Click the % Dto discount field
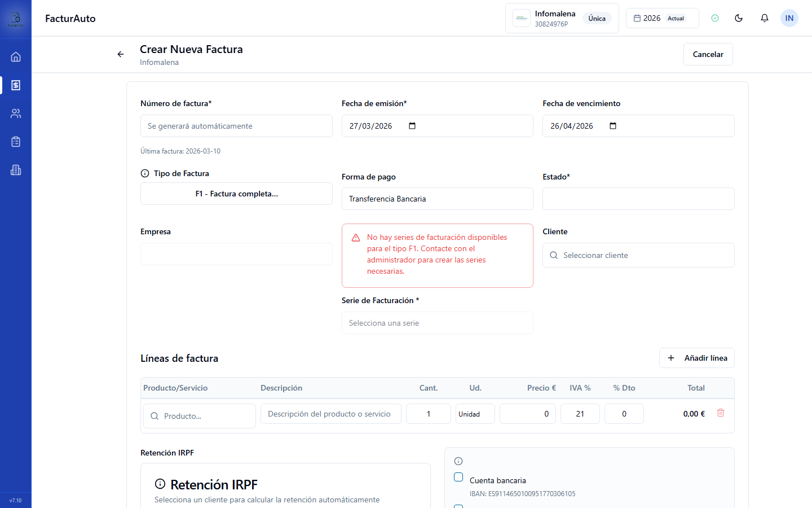812x508 pixels. pyautogui.click(x=624, y=414)
